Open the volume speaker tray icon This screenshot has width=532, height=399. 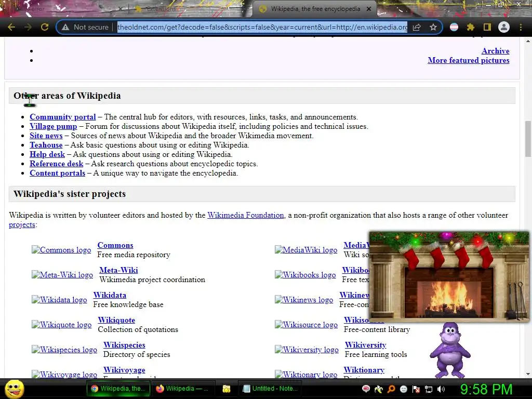pyautogui.click(x=441, y=389)
